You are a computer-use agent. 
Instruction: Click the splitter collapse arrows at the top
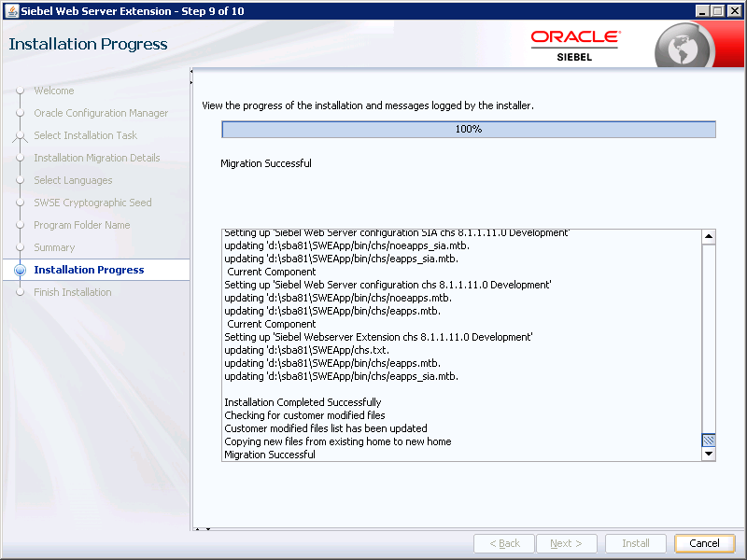(191, 77)
